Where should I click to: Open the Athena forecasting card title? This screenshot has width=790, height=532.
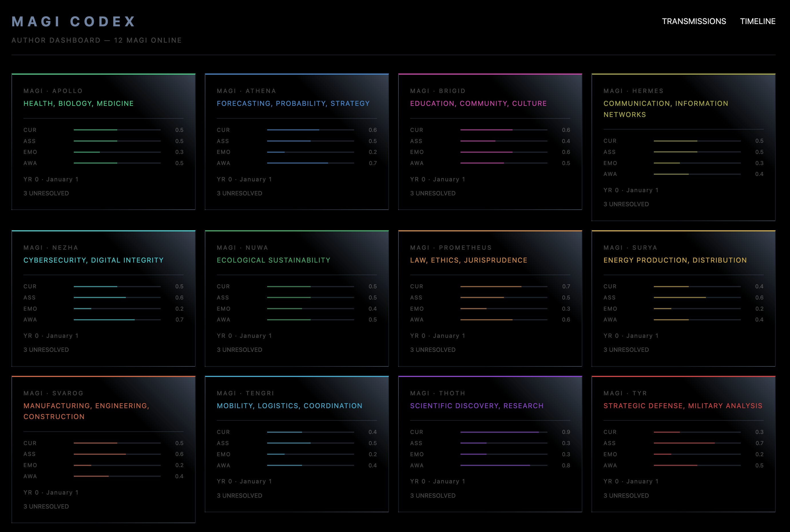(x=293, y=104)
